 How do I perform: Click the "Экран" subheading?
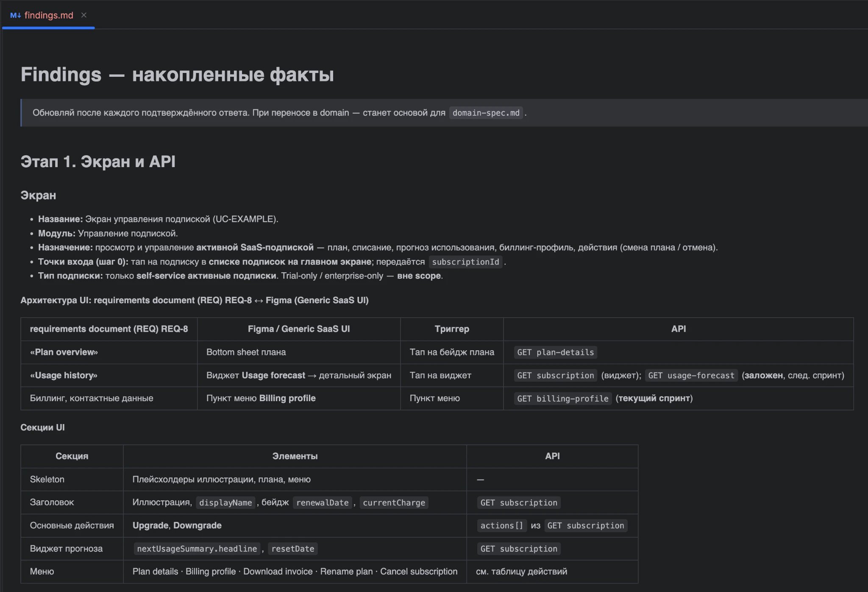38,195
